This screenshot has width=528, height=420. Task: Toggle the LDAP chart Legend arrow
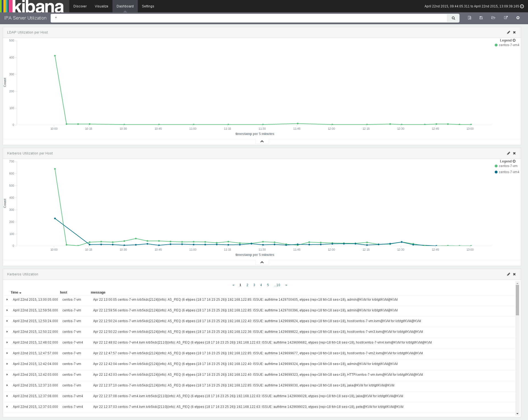[x=514, y=40]
